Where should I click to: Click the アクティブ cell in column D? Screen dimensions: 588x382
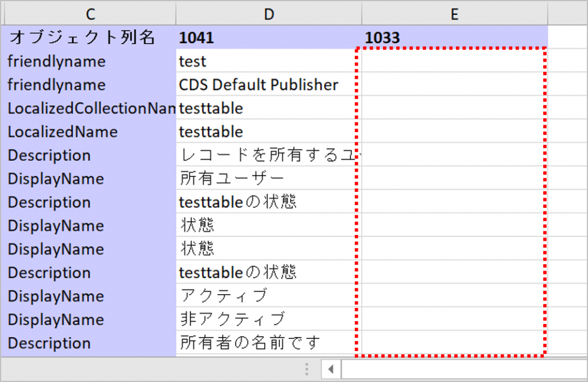coord(269,296)
